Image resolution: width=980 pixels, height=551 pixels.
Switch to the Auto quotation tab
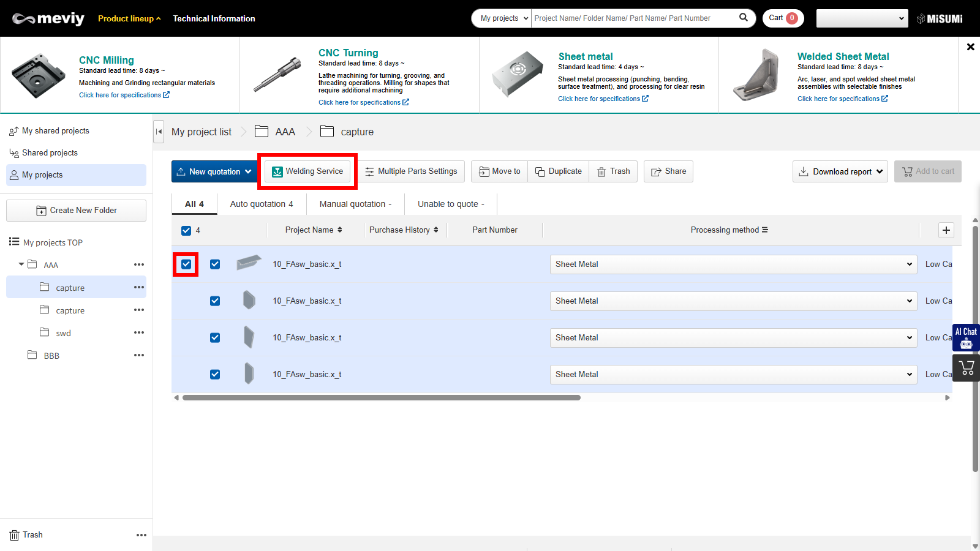coord(262,204)
